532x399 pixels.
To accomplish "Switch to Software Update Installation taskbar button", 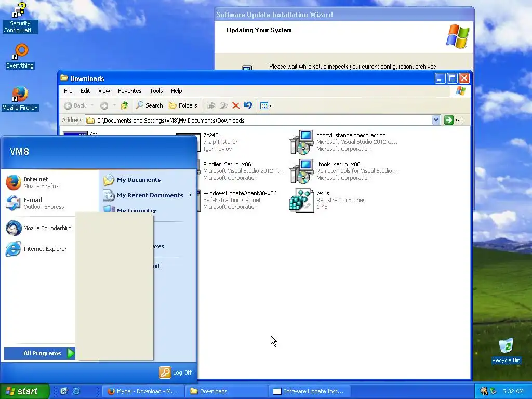I will pos(309,391).
